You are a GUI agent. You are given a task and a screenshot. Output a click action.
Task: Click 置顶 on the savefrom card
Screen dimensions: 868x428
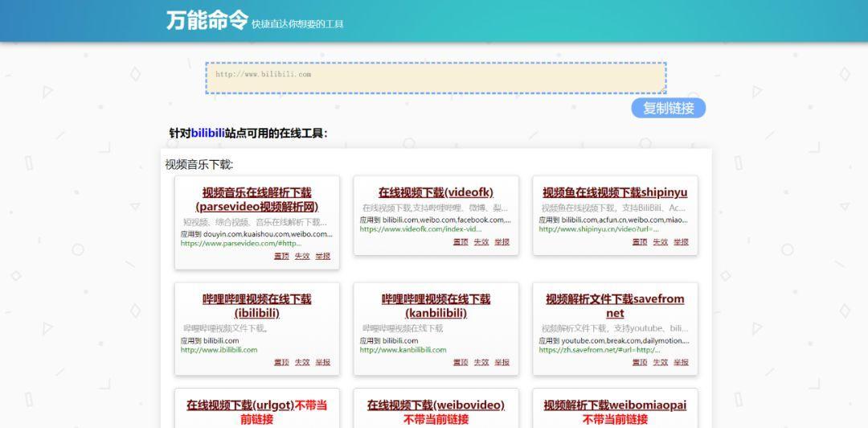pos(640,362)
